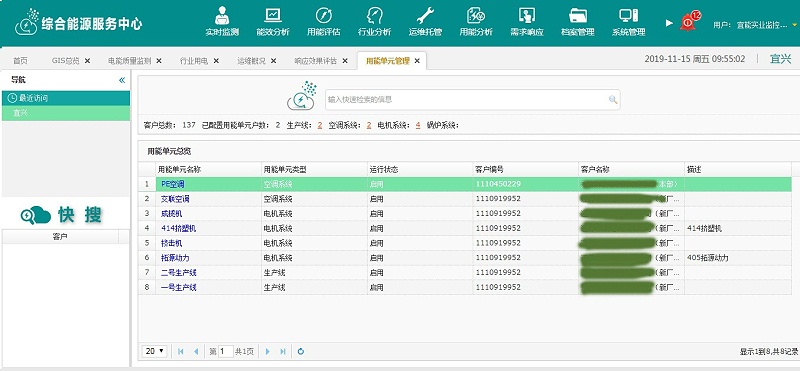Collapse the 导航 navigation panel
The image size is (800, 371).
click(122, 80)
